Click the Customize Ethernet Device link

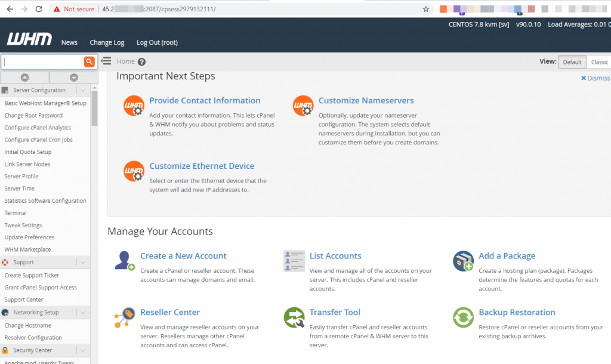click(x=202, y=166)
